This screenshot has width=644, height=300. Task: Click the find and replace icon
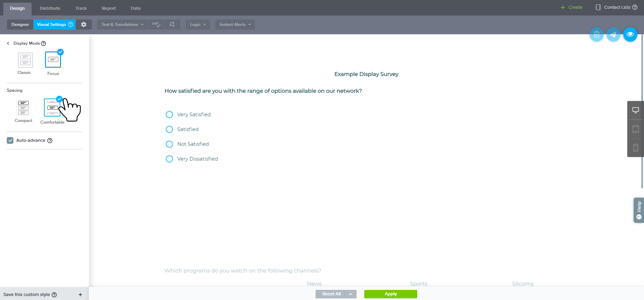[172, 25]
